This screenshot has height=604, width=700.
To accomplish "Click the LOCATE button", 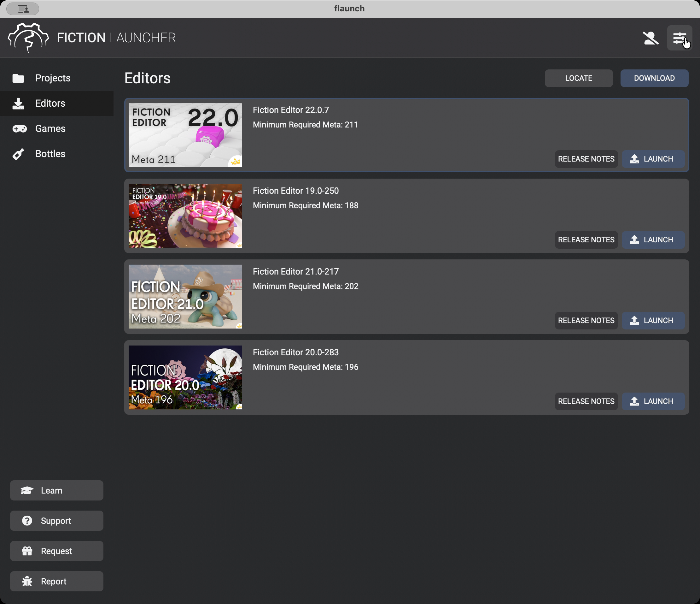I will point(579,78).
